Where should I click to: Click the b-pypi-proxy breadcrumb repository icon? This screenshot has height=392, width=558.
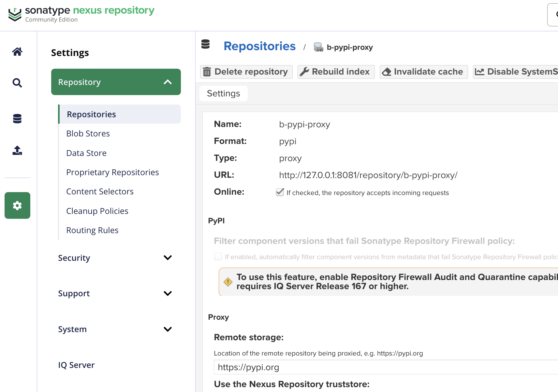[318, 47]
